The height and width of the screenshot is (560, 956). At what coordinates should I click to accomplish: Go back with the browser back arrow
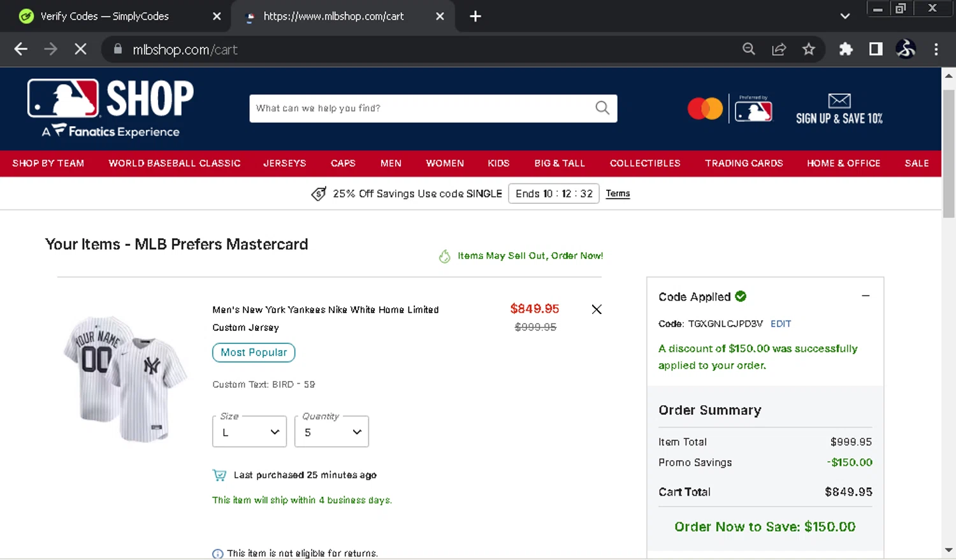[x=20, y=49]
